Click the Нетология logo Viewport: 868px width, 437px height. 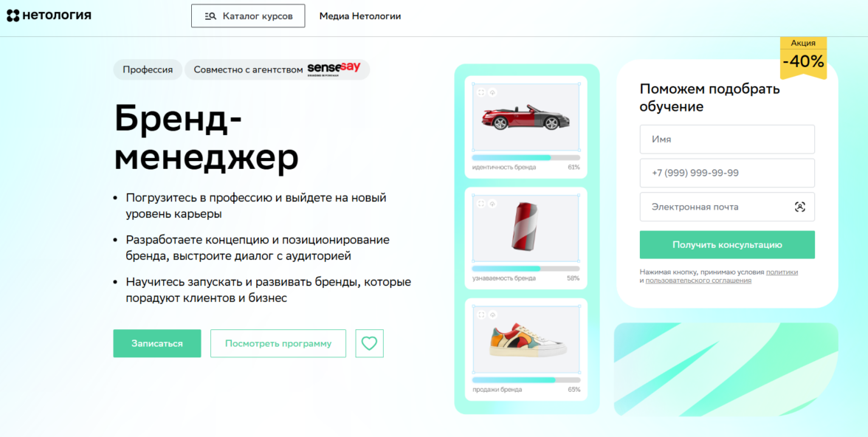click(49, 16)
